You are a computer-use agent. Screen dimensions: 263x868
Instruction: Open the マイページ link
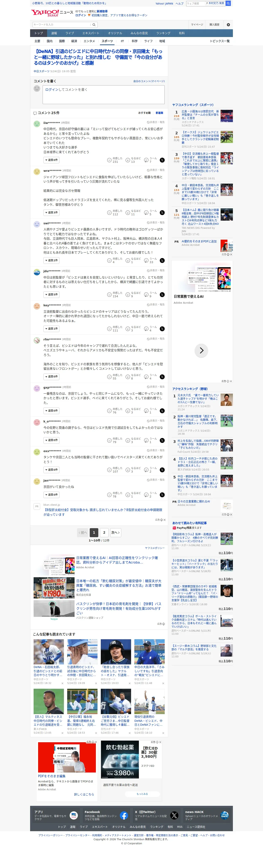click(x=197, y=25)
